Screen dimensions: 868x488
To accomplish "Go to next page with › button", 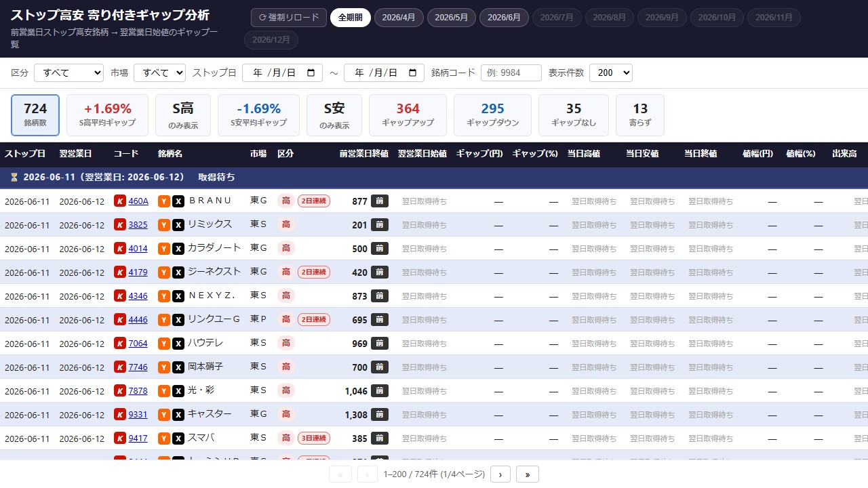I will click(x=500, y=474).
